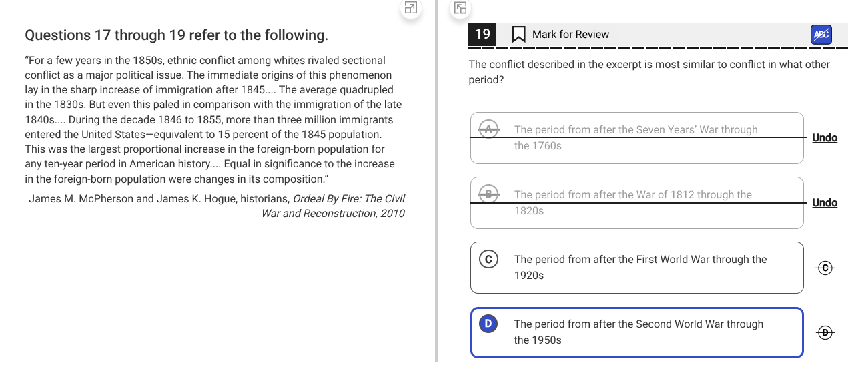Screen dimensions: 868x365
Task: Expand the right question pane icon
Action: click(461, 9)
